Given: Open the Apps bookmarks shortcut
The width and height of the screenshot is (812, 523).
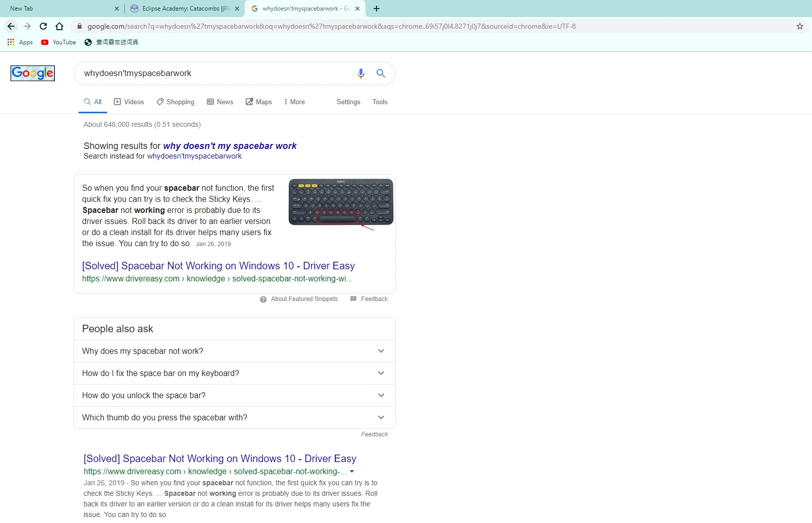Looking at the screenshot, I should [x=20, y=42].
